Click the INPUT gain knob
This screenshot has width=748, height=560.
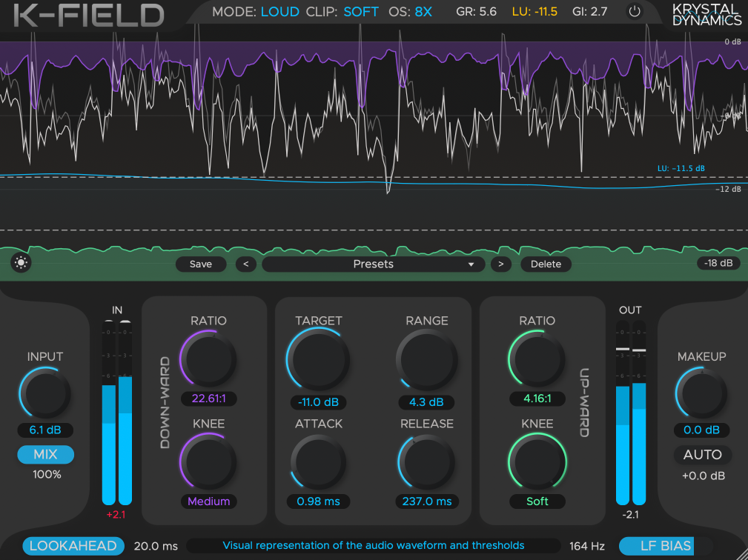pos(46,395)
